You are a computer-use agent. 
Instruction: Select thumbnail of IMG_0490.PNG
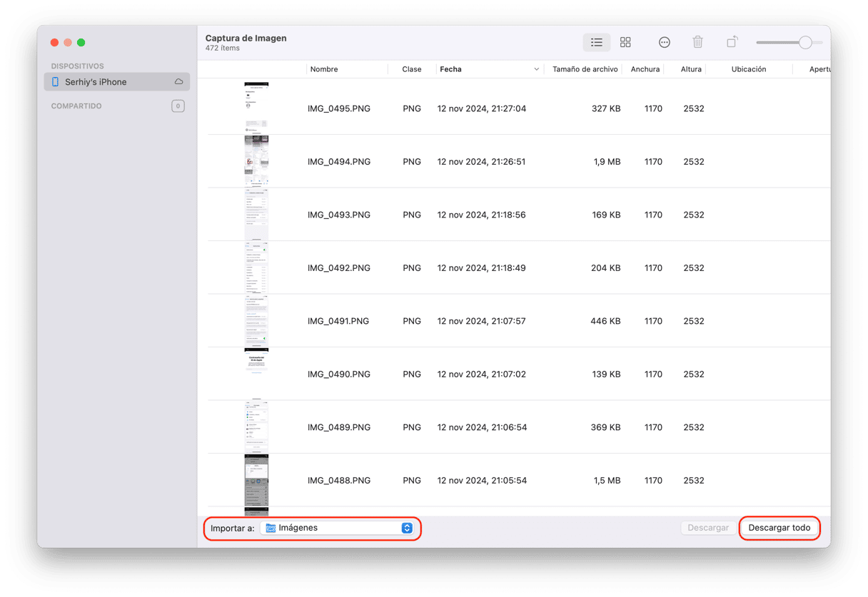(x=256, y=374)
